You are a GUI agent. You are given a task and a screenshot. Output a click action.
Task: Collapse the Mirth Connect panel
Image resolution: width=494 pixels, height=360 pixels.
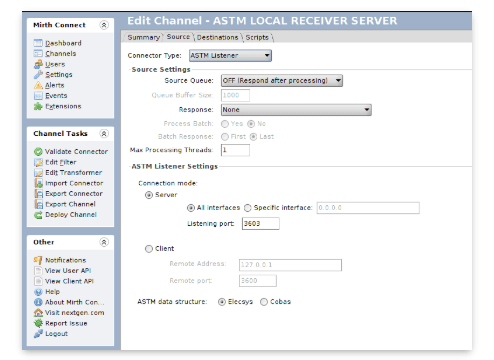(104, 25)
